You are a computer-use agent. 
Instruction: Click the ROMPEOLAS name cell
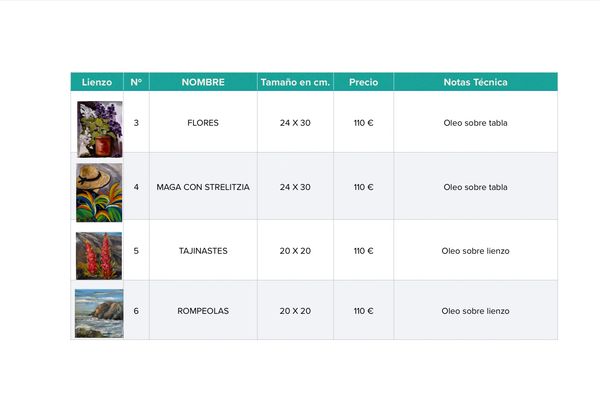click(x=203, y=311)
